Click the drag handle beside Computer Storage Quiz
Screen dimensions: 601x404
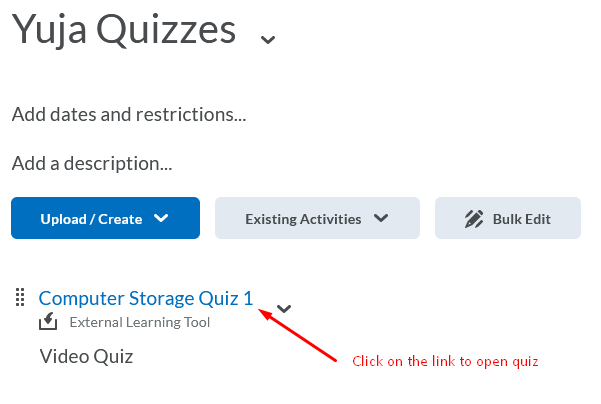tap(19, 297)
